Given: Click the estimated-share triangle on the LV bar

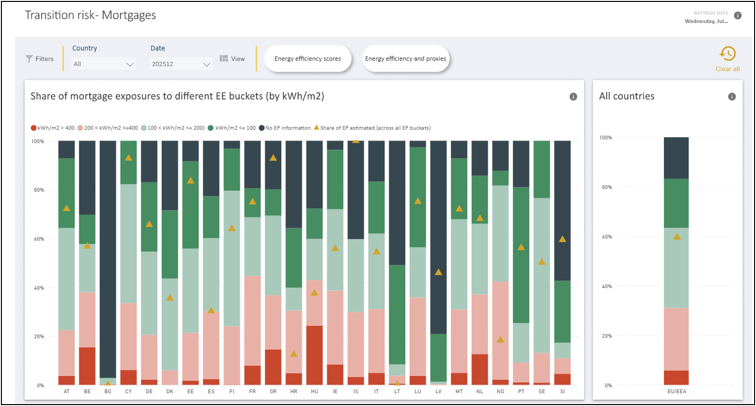Looking at the screenshot, I should click(x=438, y=272).
